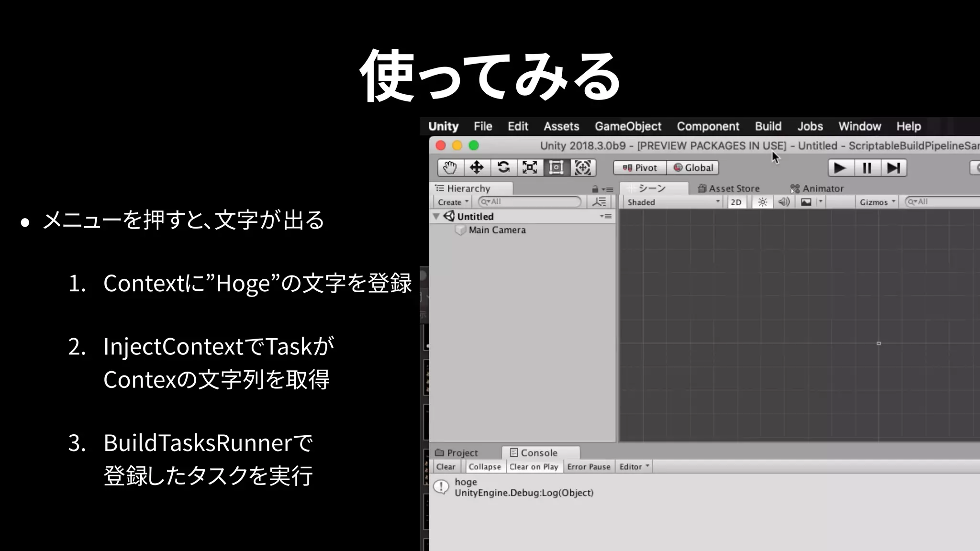
Task: Select the Move tool icon
Action: tap(477, 168)
